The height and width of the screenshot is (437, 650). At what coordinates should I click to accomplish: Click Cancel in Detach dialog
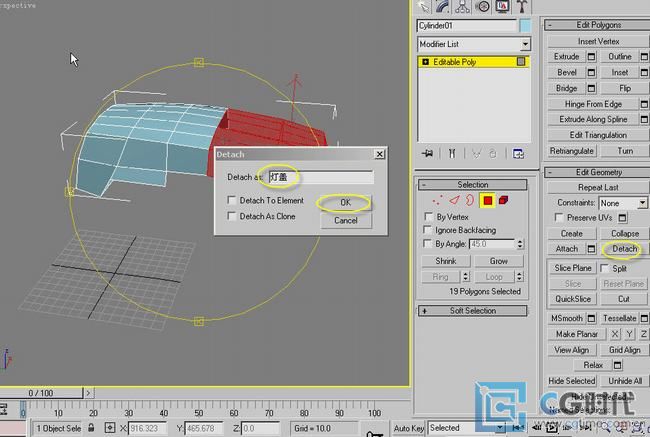(x=346, y=221)
